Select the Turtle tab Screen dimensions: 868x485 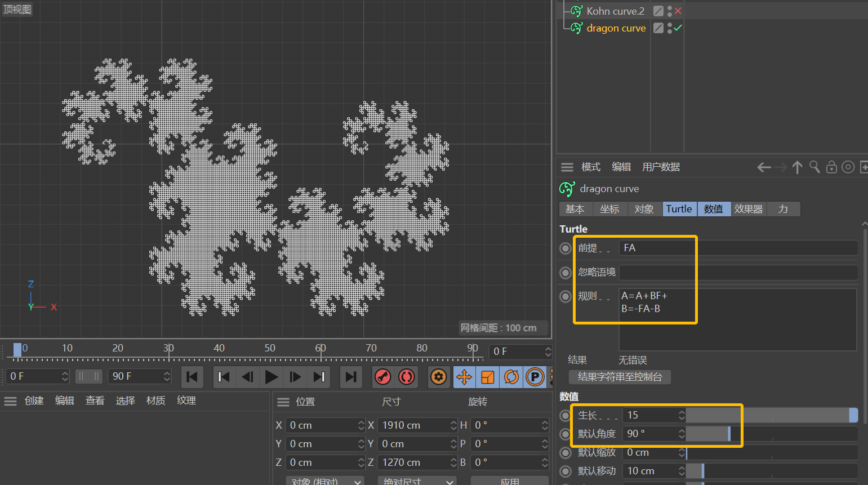679,209
